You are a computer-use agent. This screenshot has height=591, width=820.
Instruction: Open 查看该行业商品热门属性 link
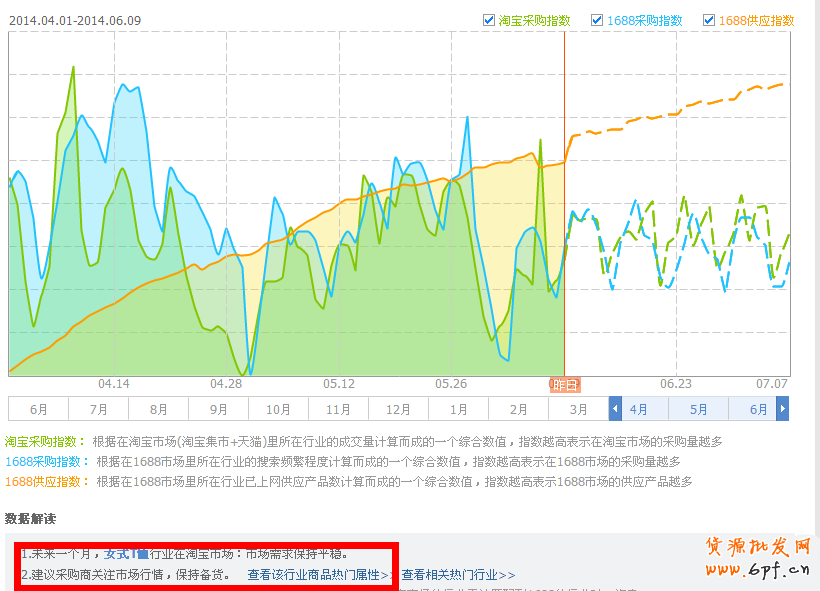pos(318,575)
